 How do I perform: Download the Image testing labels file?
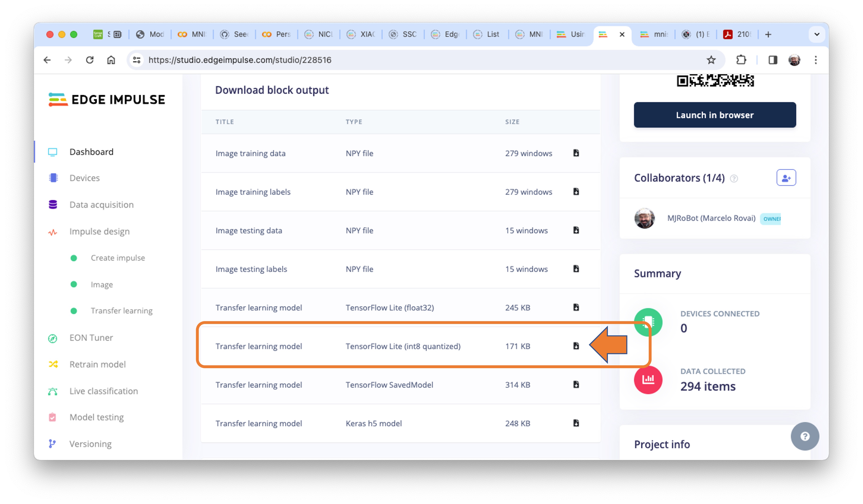576,269
